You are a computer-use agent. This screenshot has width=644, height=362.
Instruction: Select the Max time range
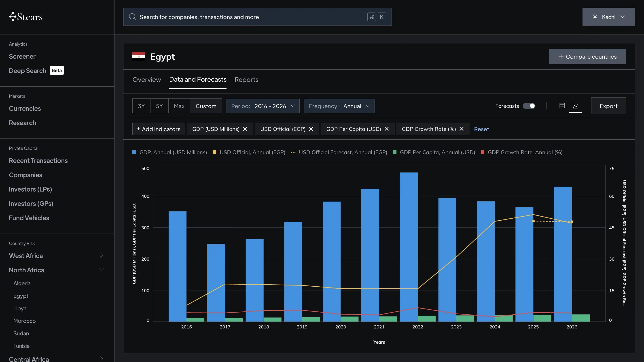(x=179, y=106)
